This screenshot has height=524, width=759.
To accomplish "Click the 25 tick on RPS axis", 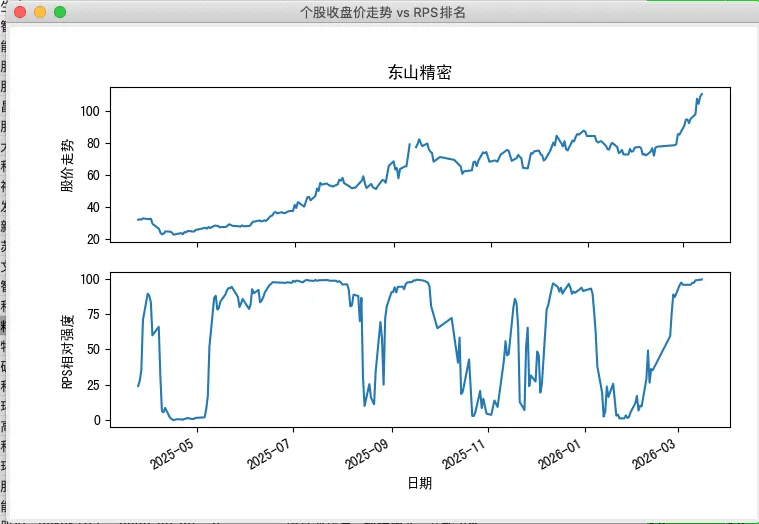I will 93,385.
